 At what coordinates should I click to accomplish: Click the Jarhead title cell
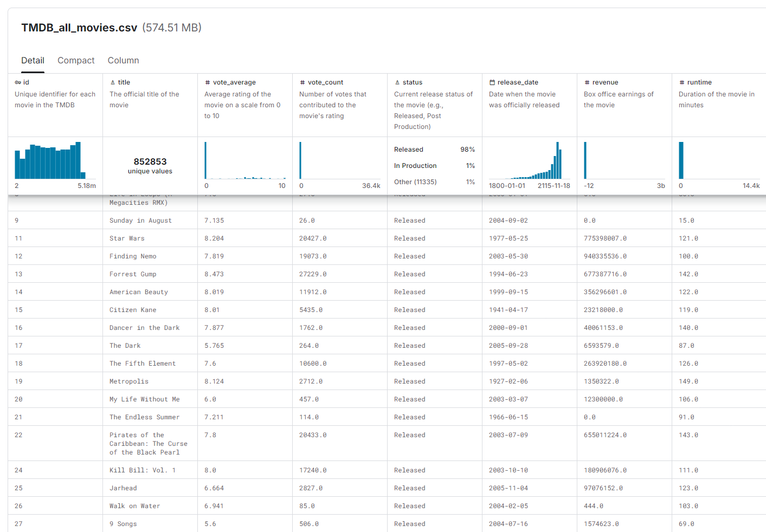click(x=123, y=488)
